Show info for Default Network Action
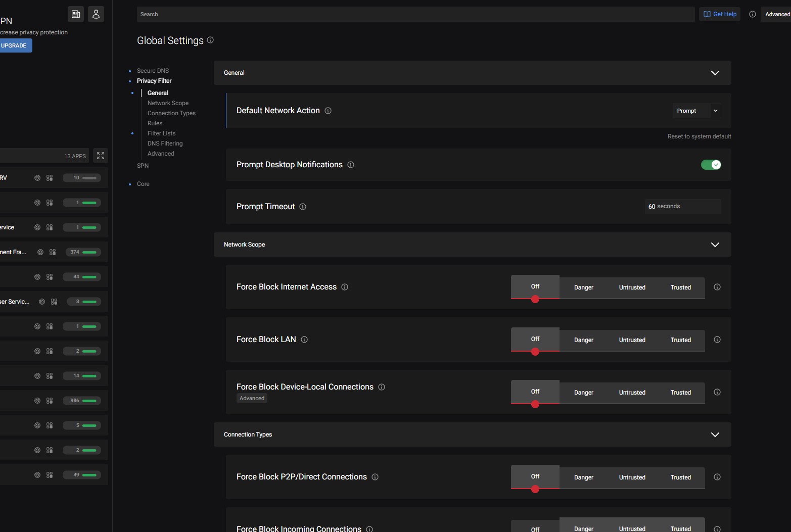791x532 pixels. 328,111
